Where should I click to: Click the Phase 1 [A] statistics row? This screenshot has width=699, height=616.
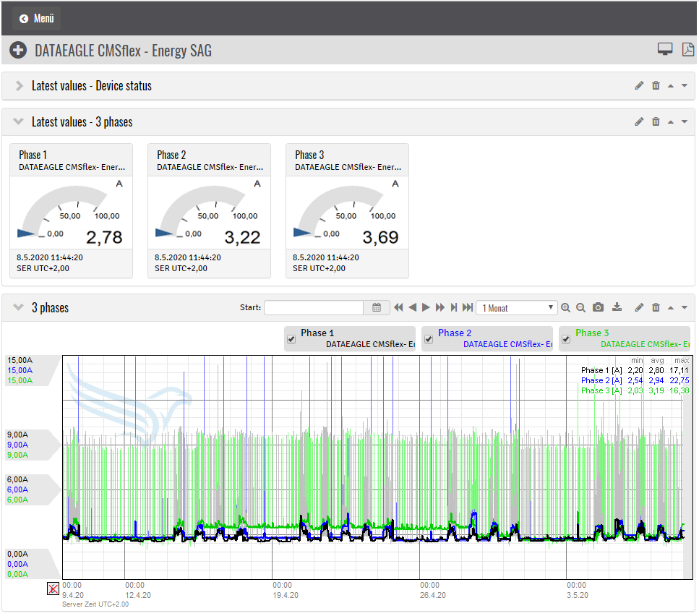[635, 370]
